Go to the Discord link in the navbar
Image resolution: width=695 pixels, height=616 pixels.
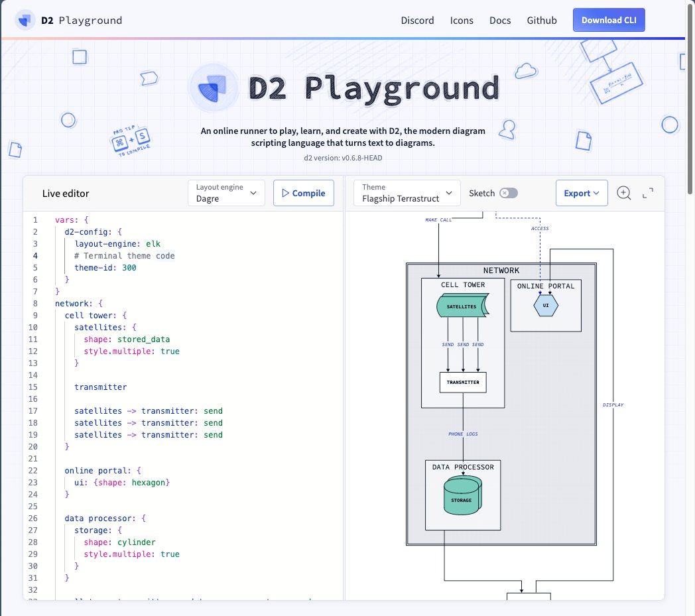[x=417, y=21]
